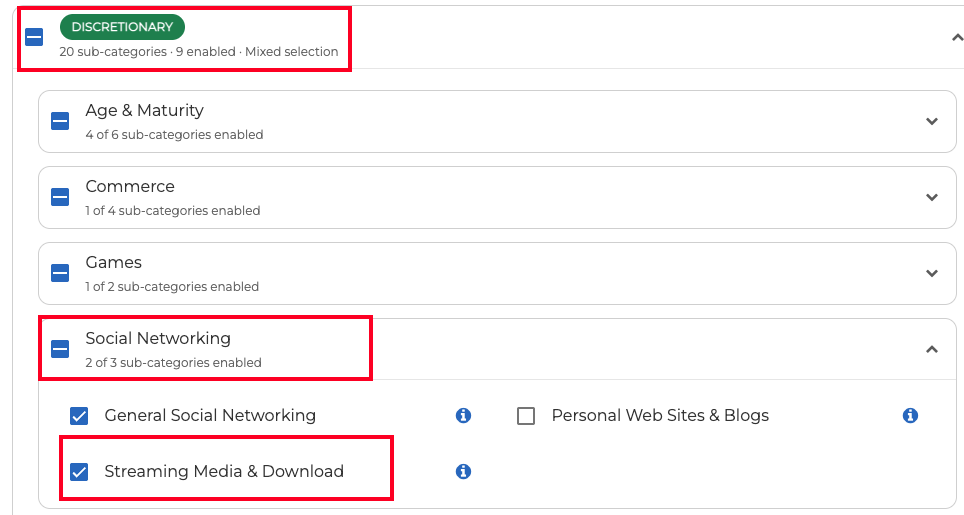Viewport: 964px width, 515px height.
Task: Open info icon for General Social Networking
Action: pyautogui.click(x=463, y=416)
